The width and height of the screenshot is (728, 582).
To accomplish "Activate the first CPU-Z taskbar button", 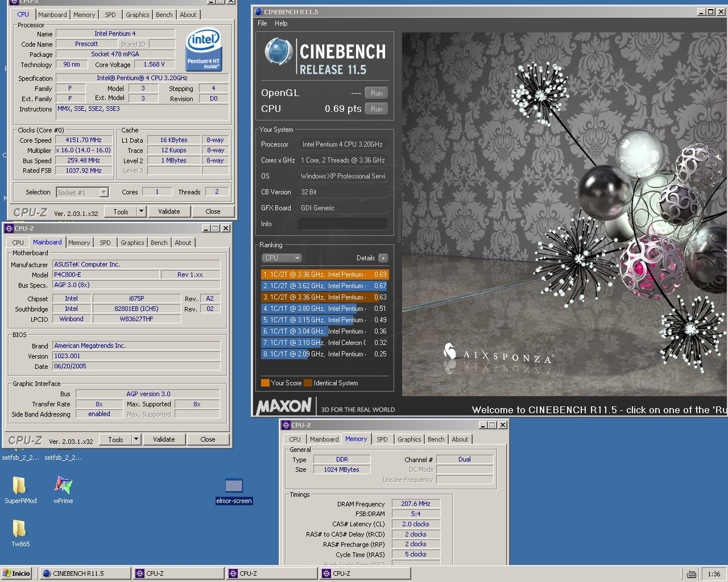I will click(179, 573).
